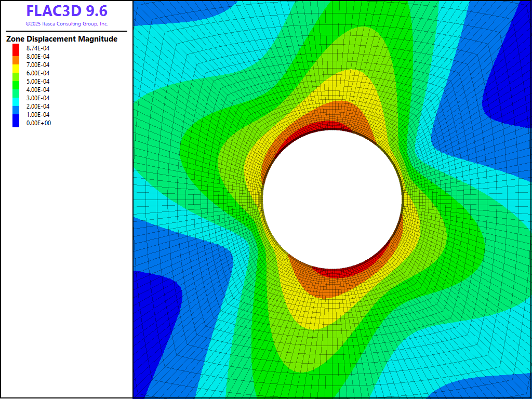Click the 3.00E-04 legend value label

38,98
